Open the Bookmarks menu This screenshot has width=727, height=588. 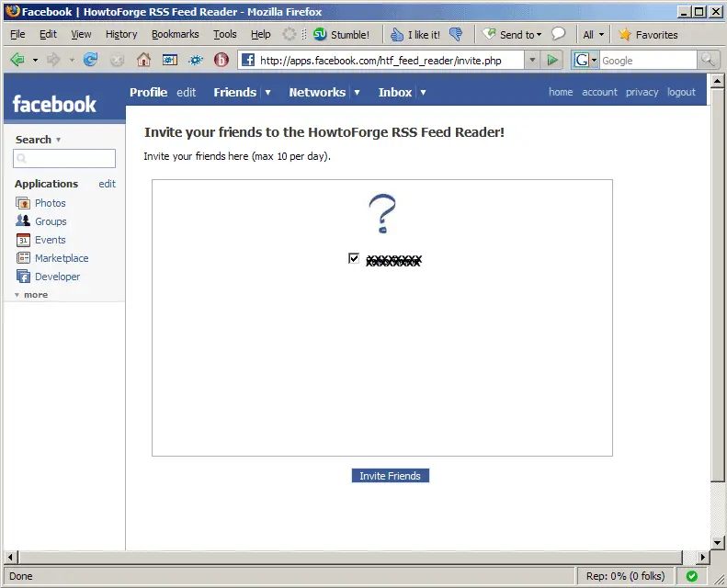click(x=176, y=34)
